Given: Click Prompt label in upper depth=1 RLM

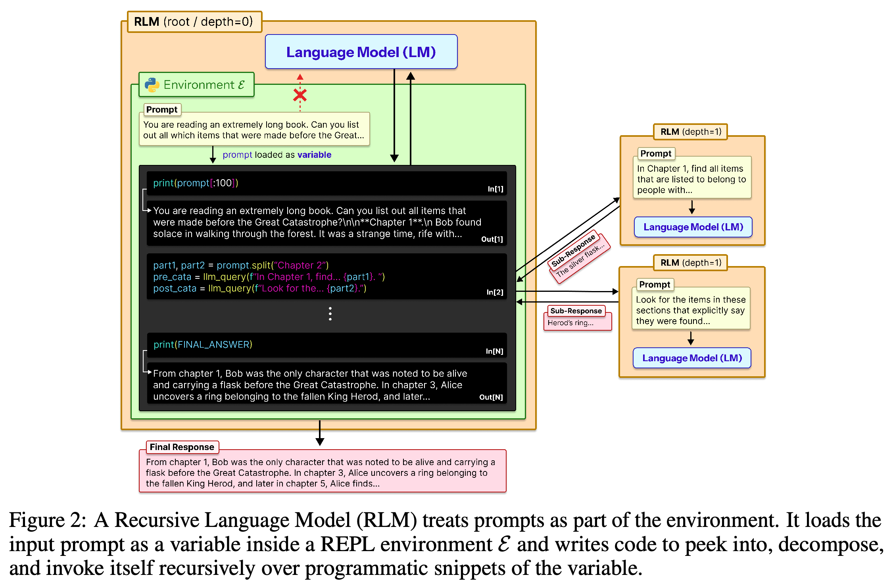Looking at the screenshot, I should click(656, 153).
